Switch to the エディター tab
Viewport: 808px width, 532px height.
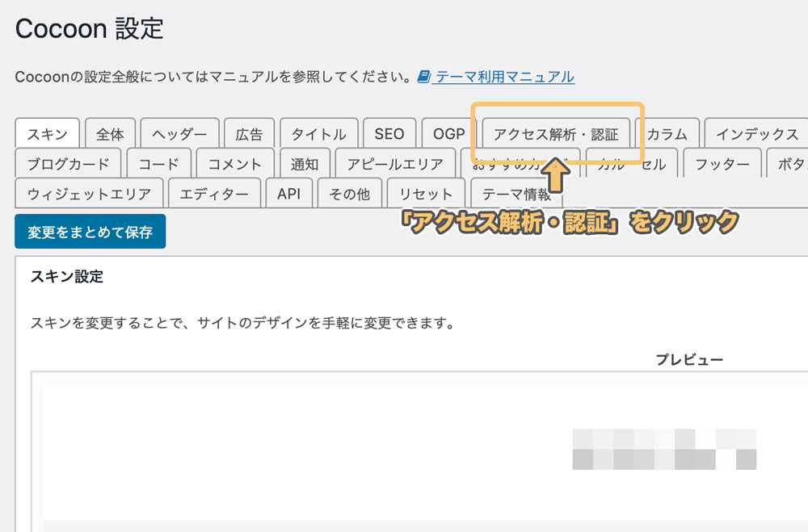[x=214, y=193]
